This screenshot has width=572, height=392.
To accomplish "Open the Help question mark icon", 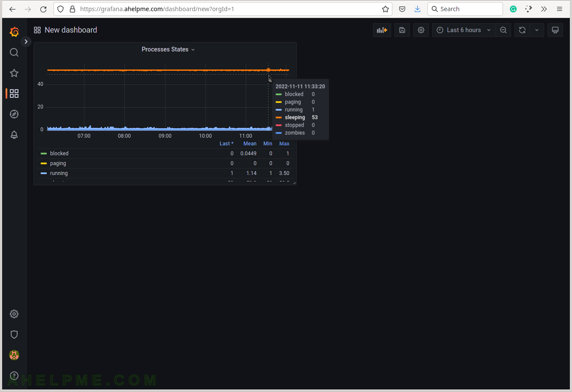I will point(14,376).
